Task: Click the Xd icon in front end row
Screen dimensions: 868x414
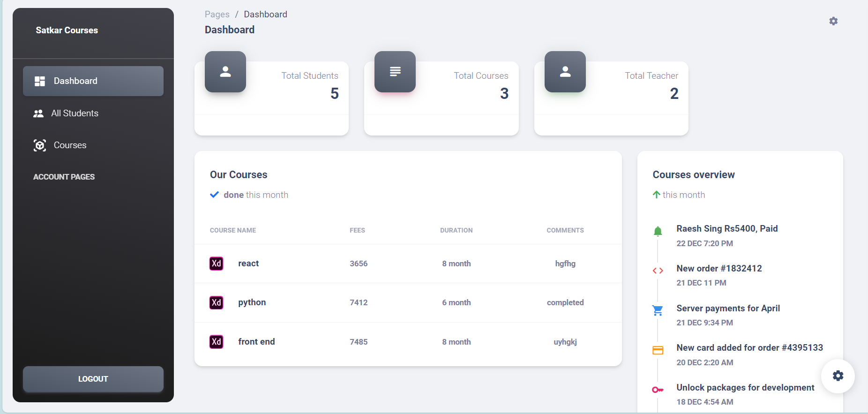Action: pos(216,342)
